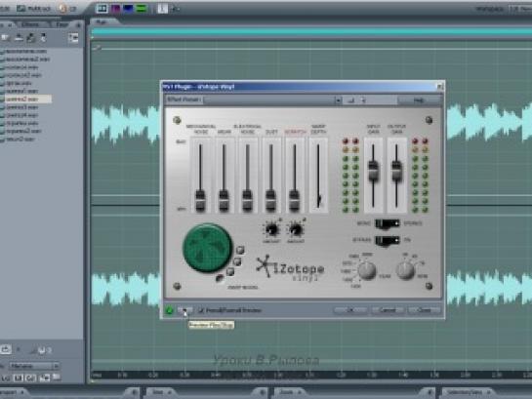The image size is (532, 399).
Task: Click the edit file icon in Files panel
Action: pyautogui.click(x=43, y=38)
